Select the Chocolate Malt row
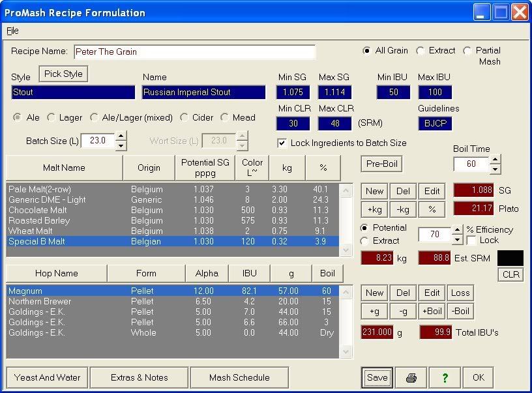The width and height of the screenshot is (532, 393). click(x=172, y=211)
